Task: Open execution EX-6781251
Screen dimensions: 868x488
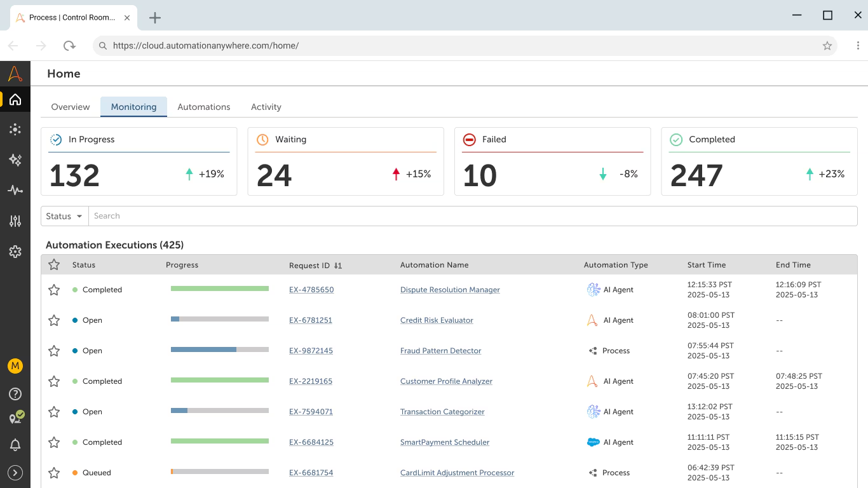Action: [x=311, y=320]
